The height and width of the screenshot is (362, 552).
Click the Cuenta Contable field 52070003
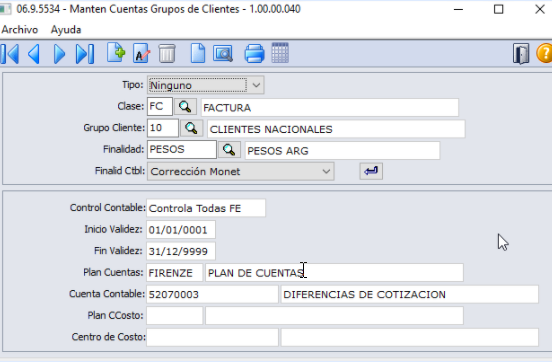click(212, 294)
